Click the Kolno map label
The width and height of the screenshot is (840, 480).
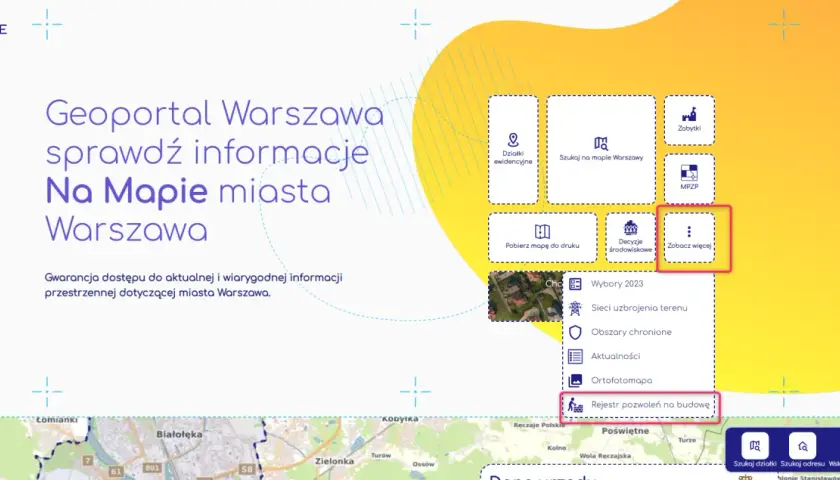[x=557, y=447]
